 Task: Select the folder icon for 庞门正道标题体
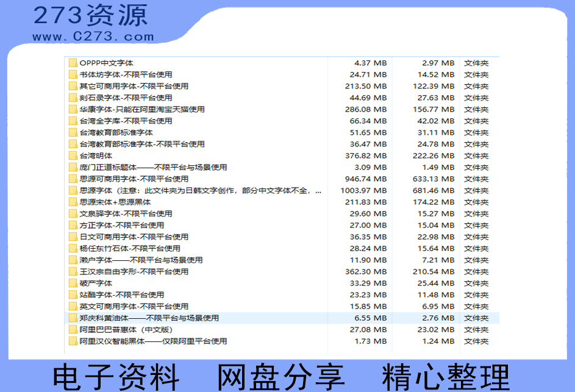pos(73,167)
